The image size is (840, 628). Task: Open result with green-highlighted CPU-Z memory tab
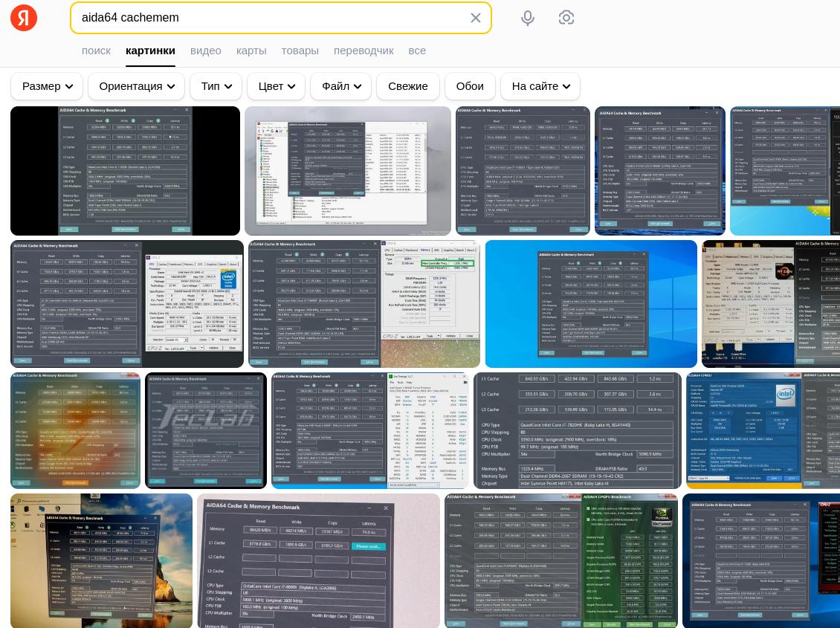pyautogui.click(x=364, y=303)
